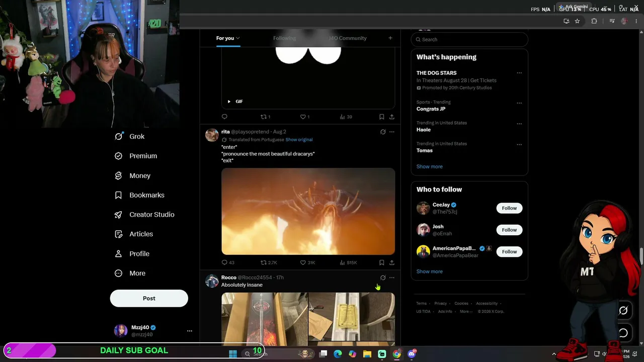Share the GIF post
Viewport: 644px width, 362px height.
coord(392,117)
